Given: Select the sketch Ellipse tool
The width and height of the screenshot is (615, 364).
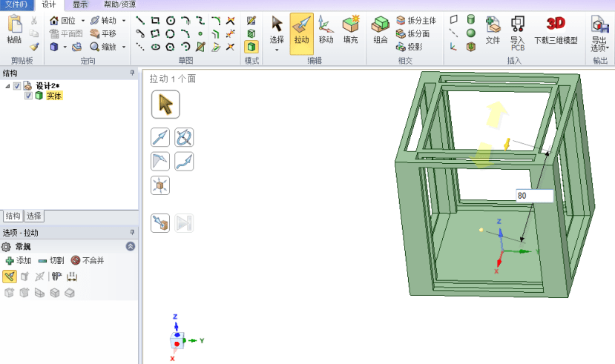Looking at the screenshot, I should (x=156, y=47).
